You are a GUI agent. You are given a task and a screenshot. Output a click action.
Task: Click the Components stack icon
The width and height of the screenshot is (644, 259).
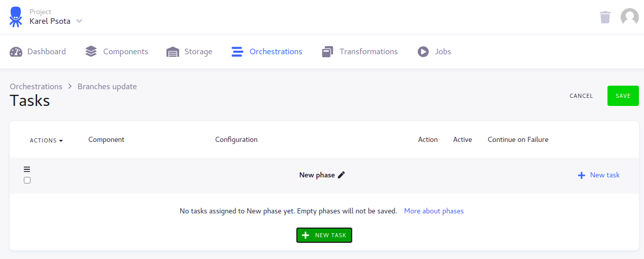91,52
